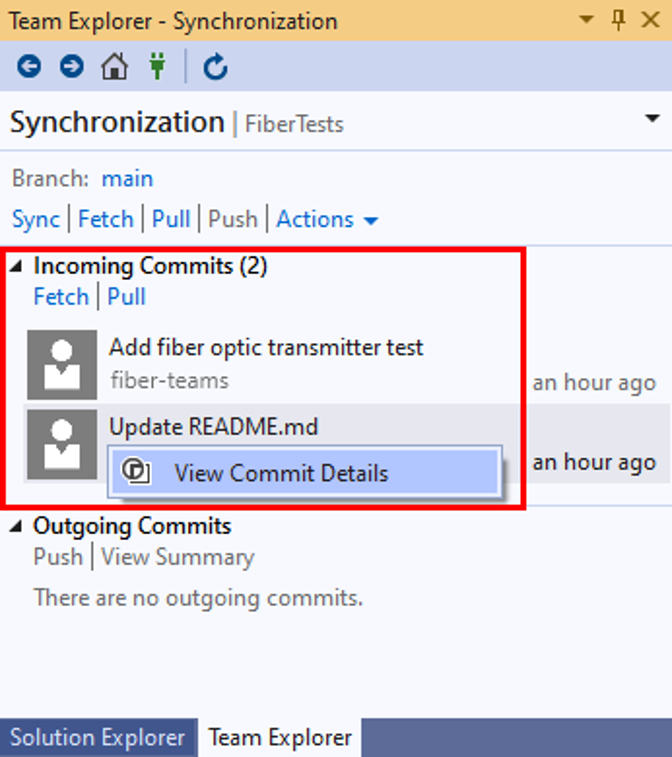This screenshot has width=672, height=757.
Task: Click the Forward navigation arrow icon
Action: (x=71, y=66)
